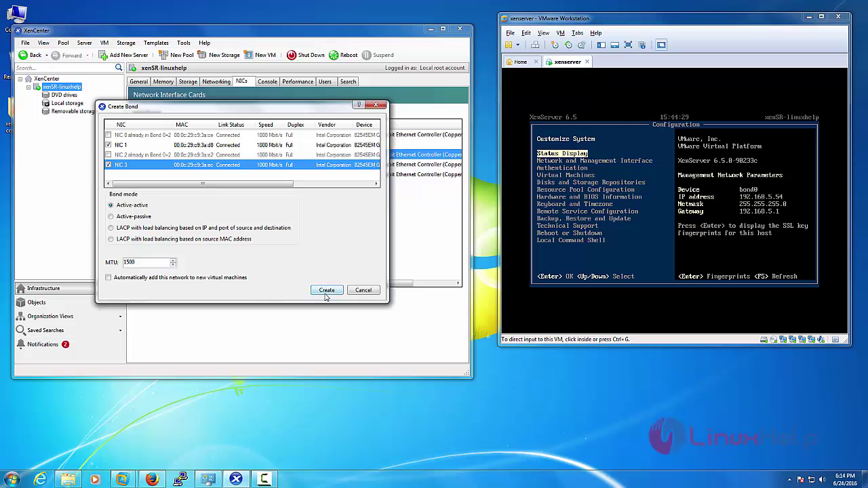Collapse the XenCenter tree root node
Screen dimensions: 868x488
click(x=20, y=79)
